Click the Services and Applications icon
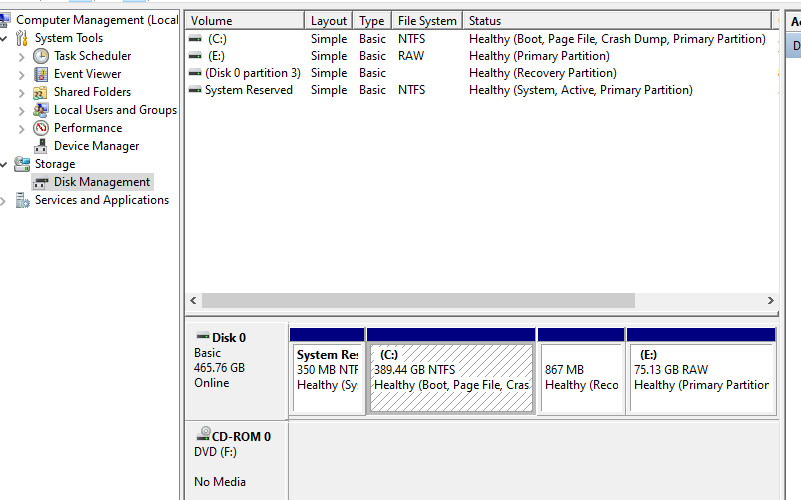801x500 pixels. pos(22,200)
